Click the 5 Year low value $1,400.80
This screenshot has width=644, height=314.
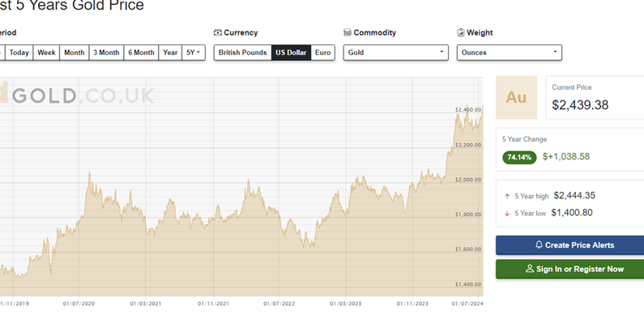click(x=572, y=213)
